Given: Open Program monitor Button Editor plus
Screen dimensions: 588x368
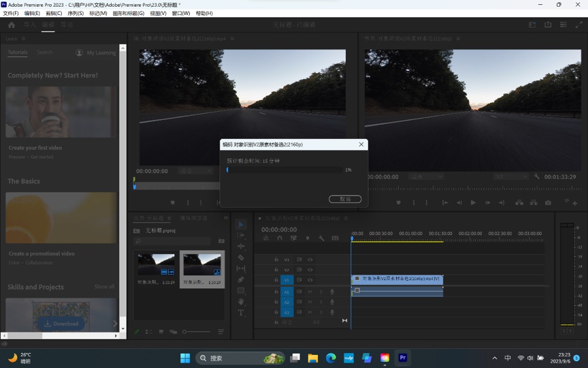Looking at the screenshot, I should 574,203.
